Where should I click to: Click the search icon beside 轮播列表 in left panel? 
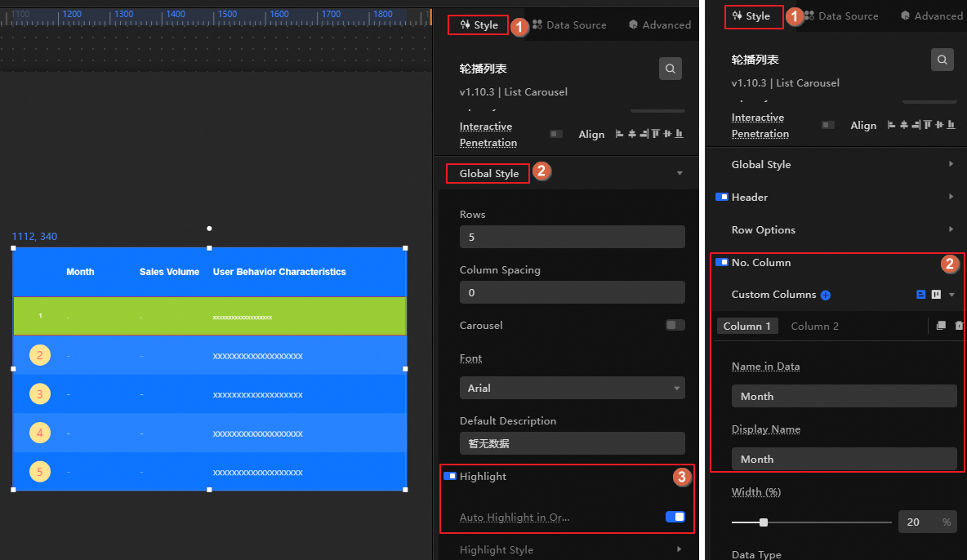(x=671, y=69)
